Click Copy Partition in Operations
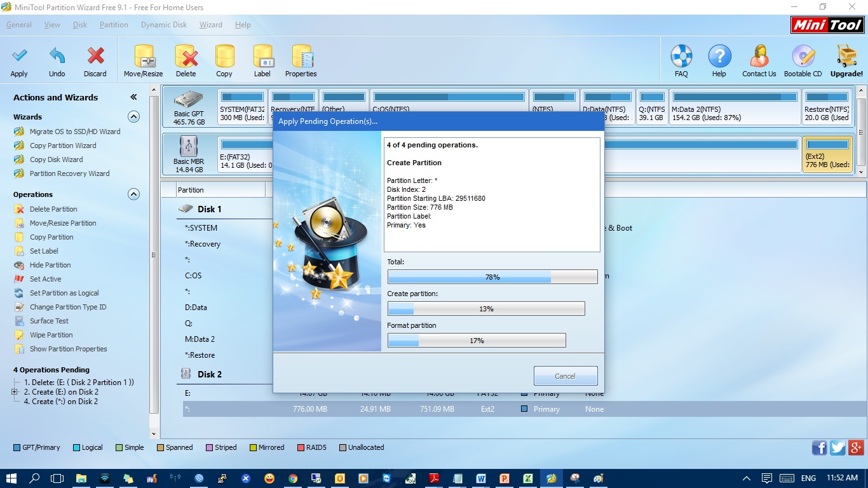This screenshot has height=488, width=868. 51,237
